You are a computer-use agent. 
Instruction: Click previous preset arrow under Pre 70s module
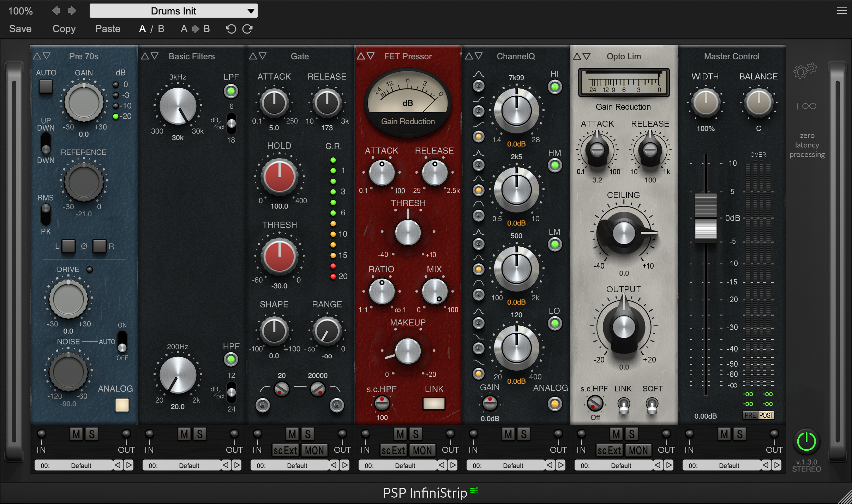(118, 465)
